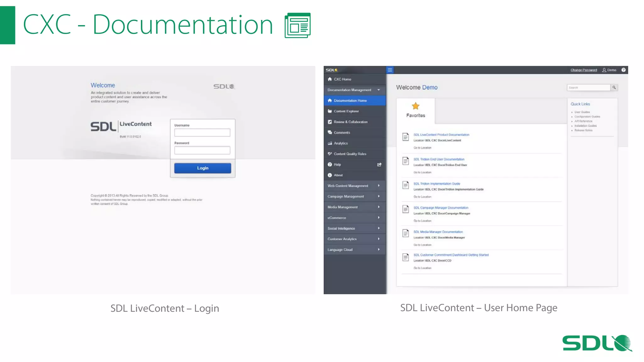The image size is (644, 362).
Task: Open SDL Tridion Implementation Guide link
Action: point(437,184)
